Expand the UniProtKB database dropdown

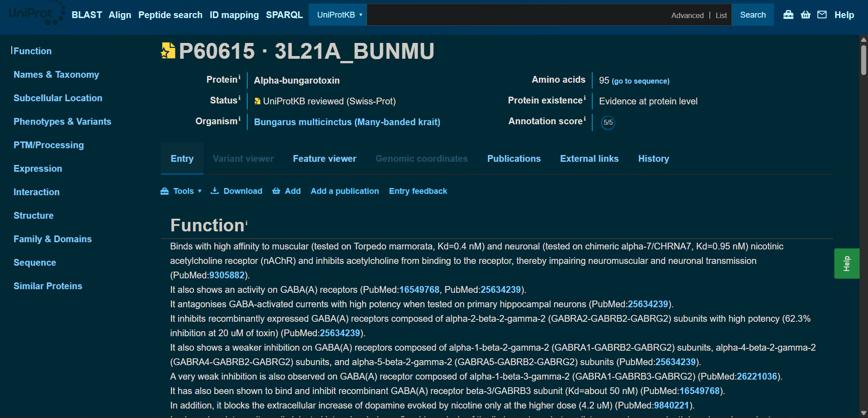338,15
